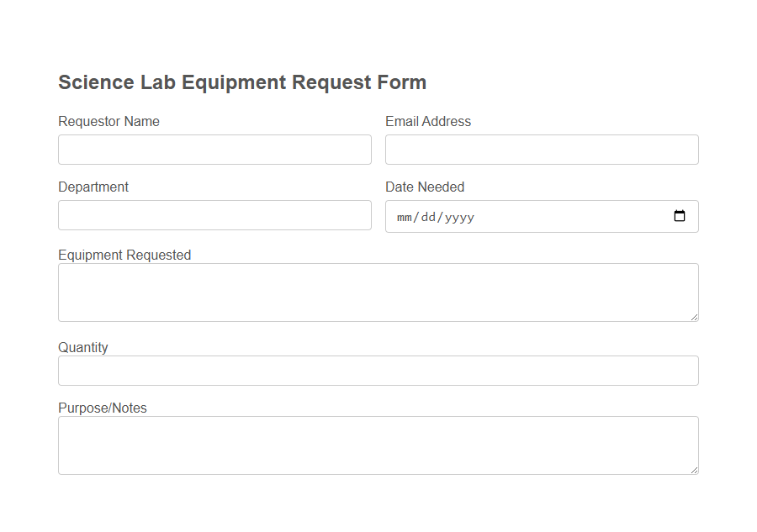Click the Quantity label
Viewport: 757px width, 532px height.
click(82, 346)
